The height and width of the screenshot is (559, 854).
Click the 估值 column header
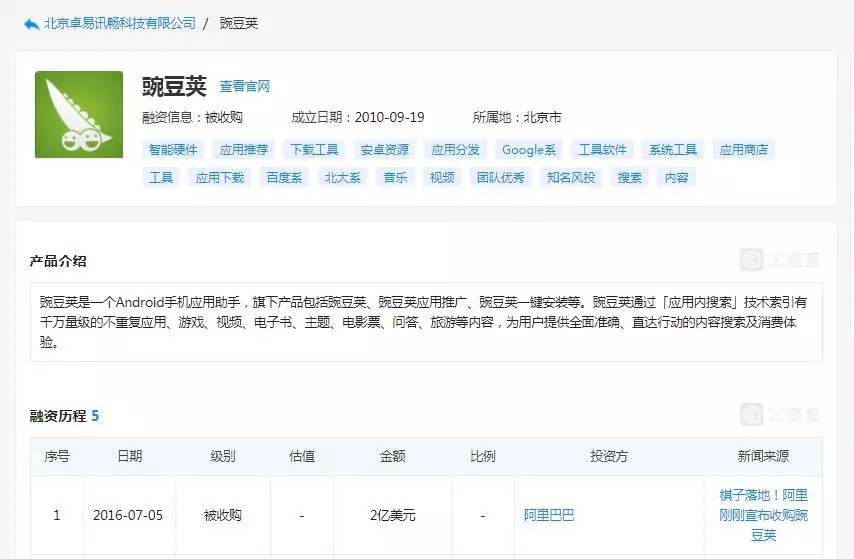pos(302,456)
